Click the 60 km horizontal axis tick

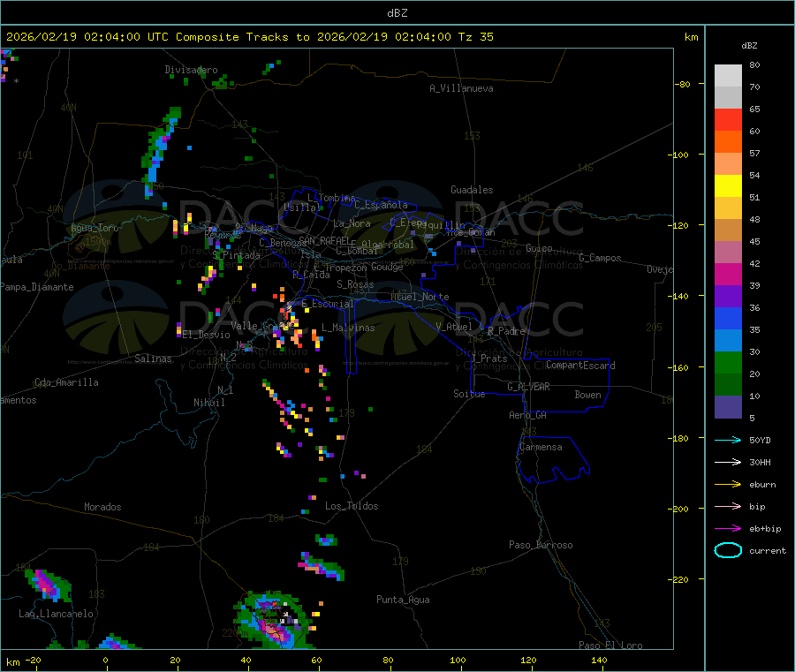tap(316, 660)
